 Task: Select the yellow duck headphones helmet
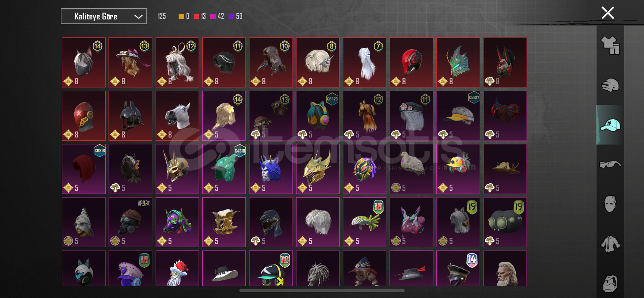[458, 169]
